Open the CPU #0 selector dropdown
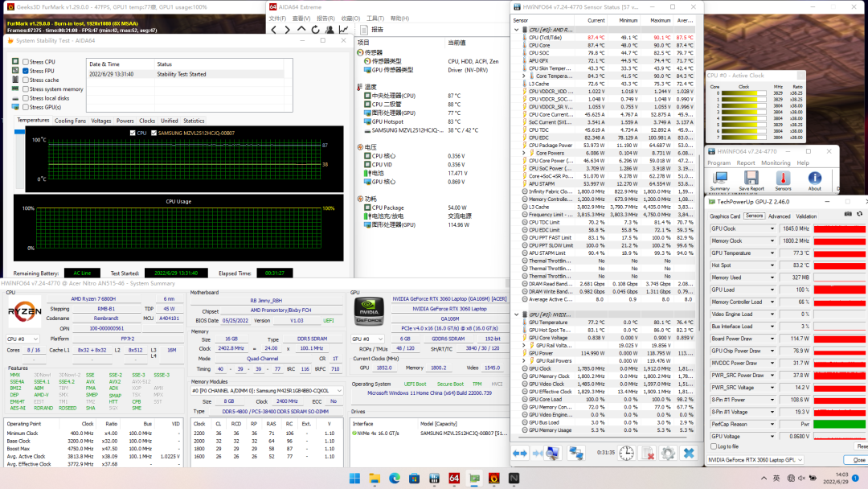The height and width of the screenshot is (489, 868). pos(23,339)
